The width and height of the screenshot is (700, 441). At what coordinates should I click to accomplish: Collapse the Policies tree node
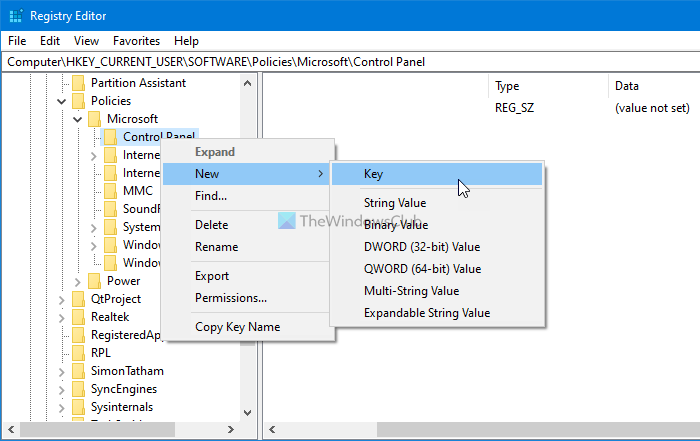[62, 101]
